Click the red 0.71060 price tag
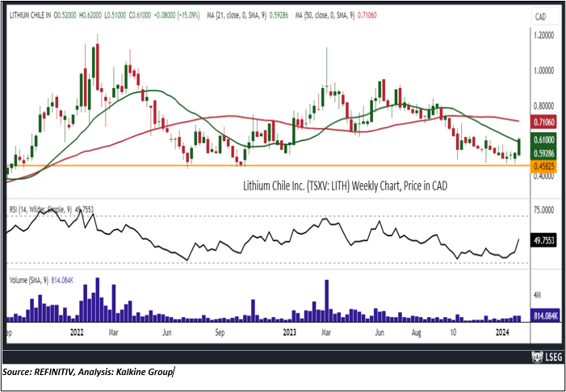The image size is (566, 392). 543,123
